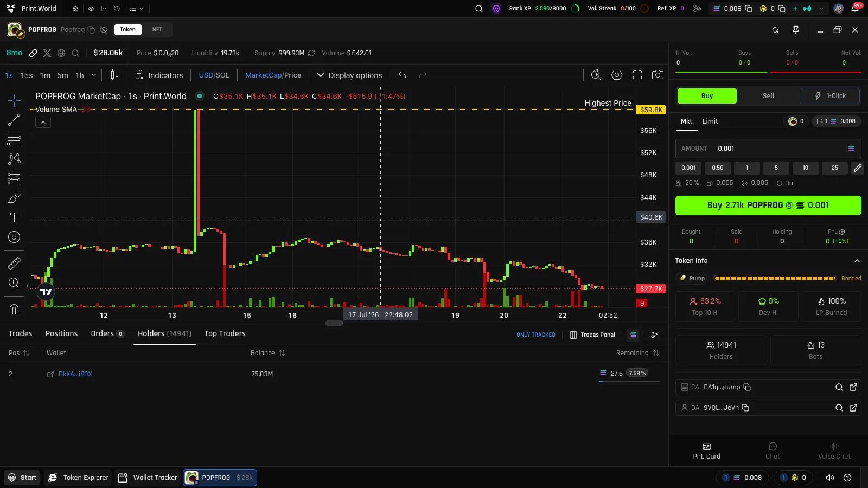Switch to the NFT tab
Viewport: 868px width, 488px height.
coord(157,30)
